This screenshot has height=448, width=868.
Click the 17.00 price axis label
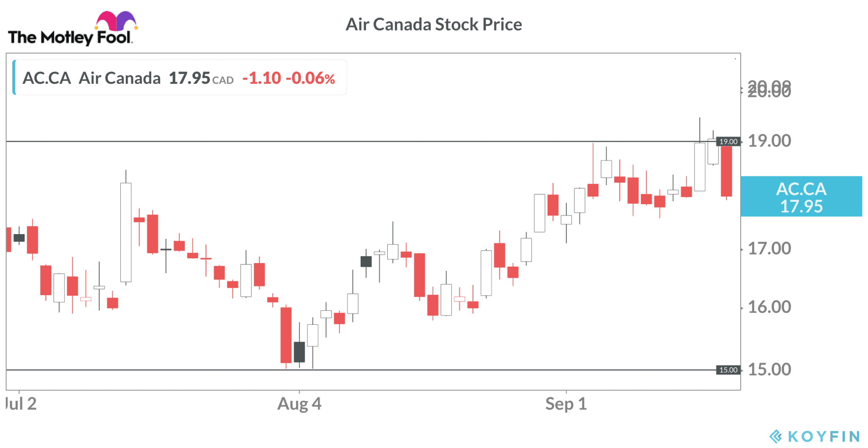769,249
